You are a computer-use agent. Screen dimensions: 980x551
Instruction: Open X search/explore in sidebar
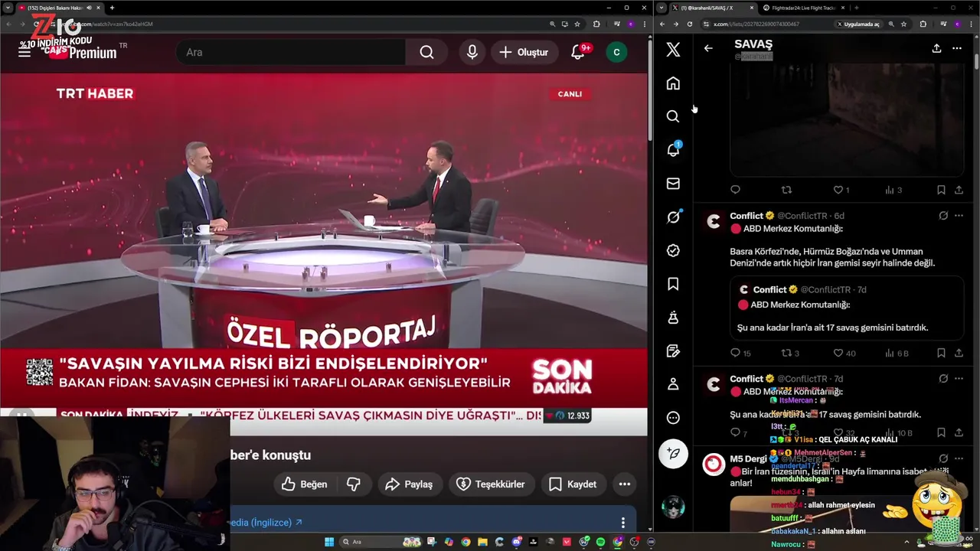673,116
